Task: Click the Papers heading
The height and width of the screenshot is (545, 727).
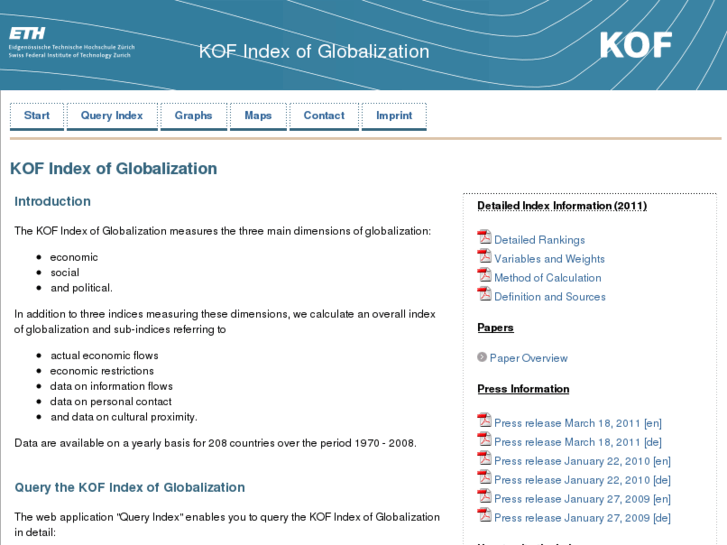Action: tap(495, 327)
